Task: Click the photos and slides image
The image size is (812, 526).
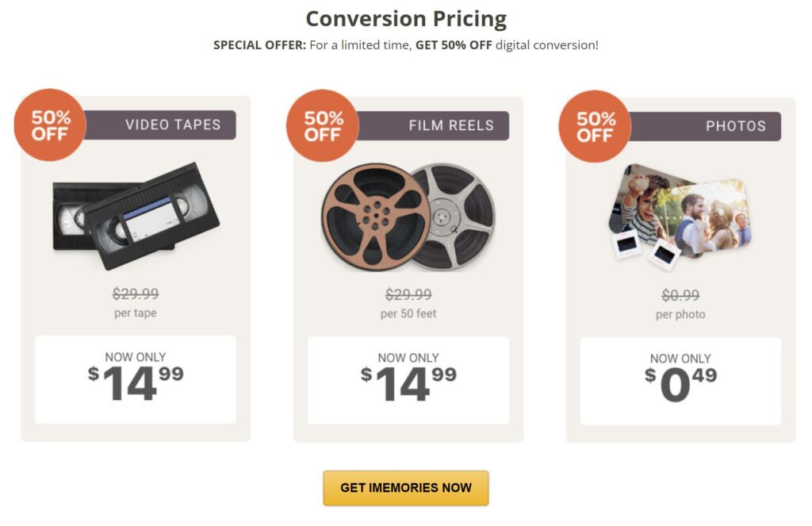Action: [680, 214]
